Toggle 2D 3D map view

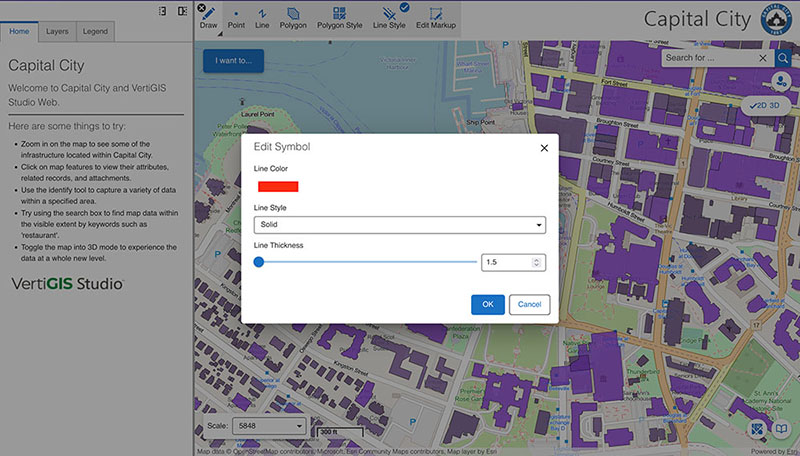765,106
